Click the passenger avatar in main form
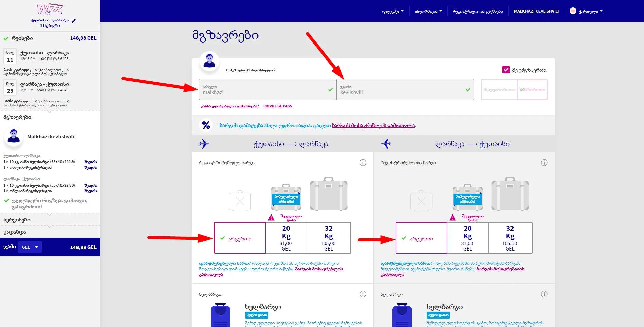Image resolution: width=644 pixels, height=327 pixels. click(209, 62)
